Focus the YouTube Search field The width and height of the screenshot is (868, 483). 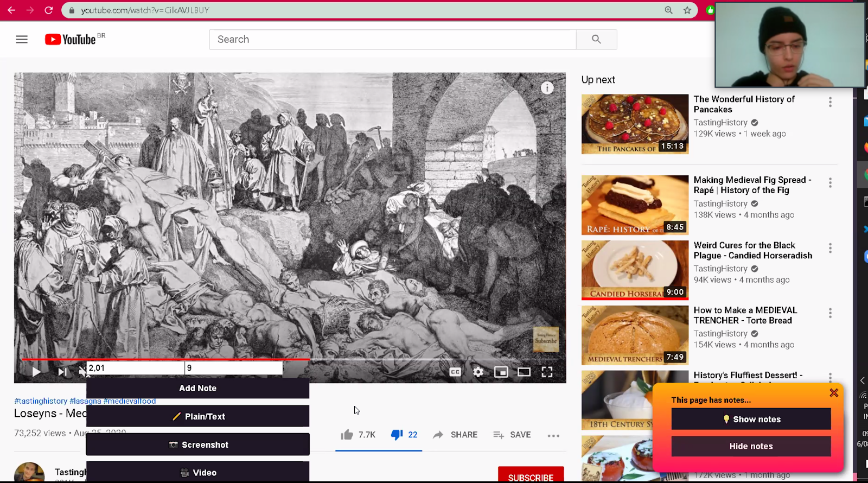pyautogui.click(x=393, y=39)
